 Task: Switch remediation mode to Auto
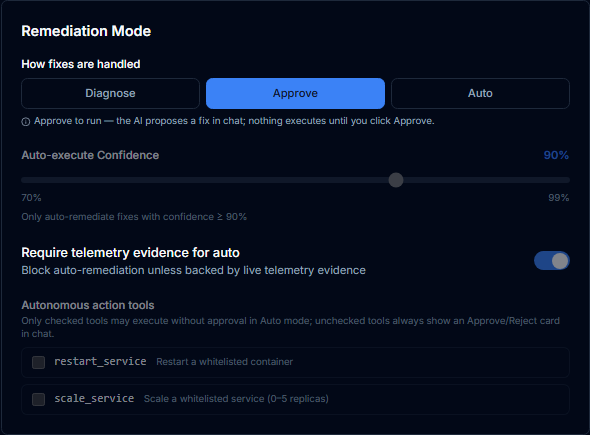click(x=480, y=93)
